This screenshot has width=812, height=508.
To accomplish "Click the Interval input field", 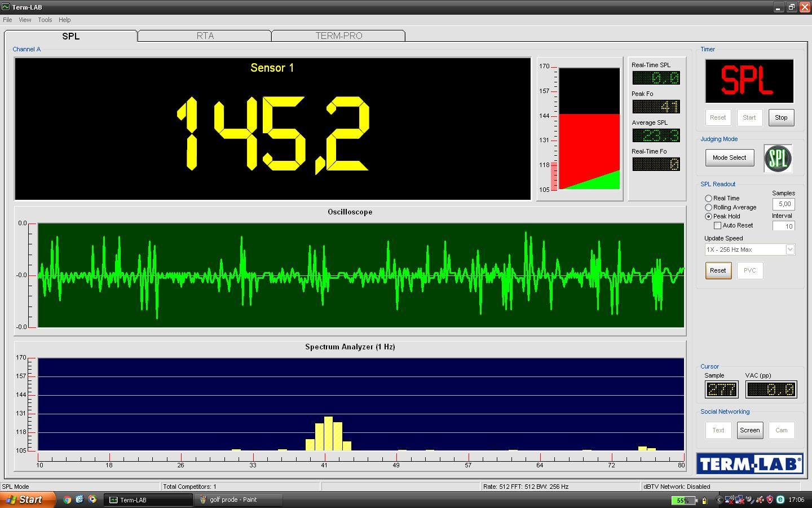I will point(784,226).
